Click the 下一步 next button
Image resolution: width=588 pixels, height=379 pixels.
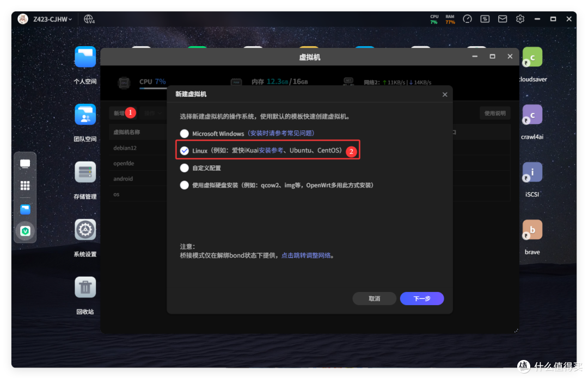421,298
